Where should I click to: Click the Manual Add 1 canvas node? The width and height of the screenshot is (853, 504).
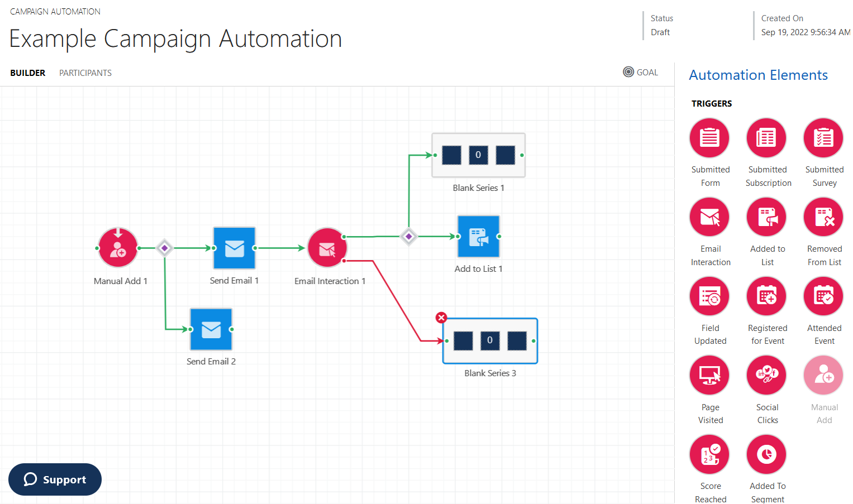point(118,248)
